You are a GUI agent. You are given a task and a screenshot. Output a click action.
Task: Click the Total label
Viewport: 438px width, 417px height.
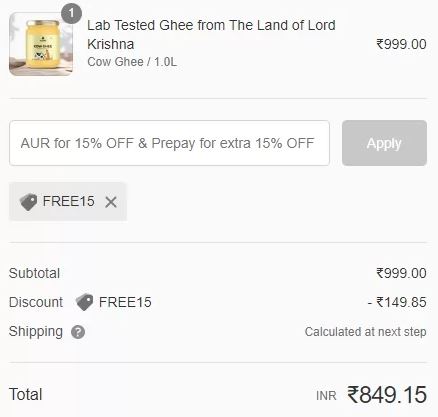26,394
